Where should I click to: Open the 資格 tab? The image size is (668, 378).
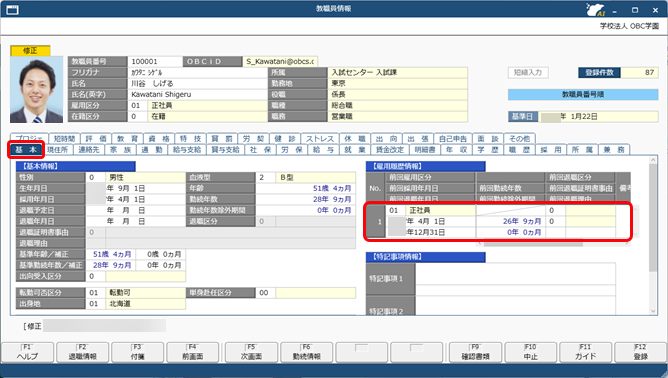pyautogui.click(x=159, y=139)
